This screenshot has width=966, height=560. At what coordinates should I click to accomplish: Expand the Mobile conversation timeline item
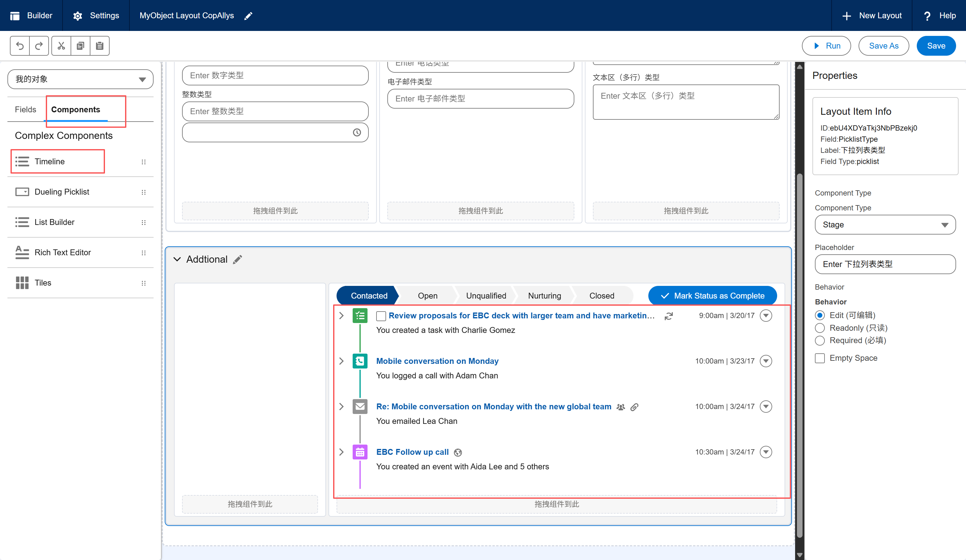[x=341, y=361]
